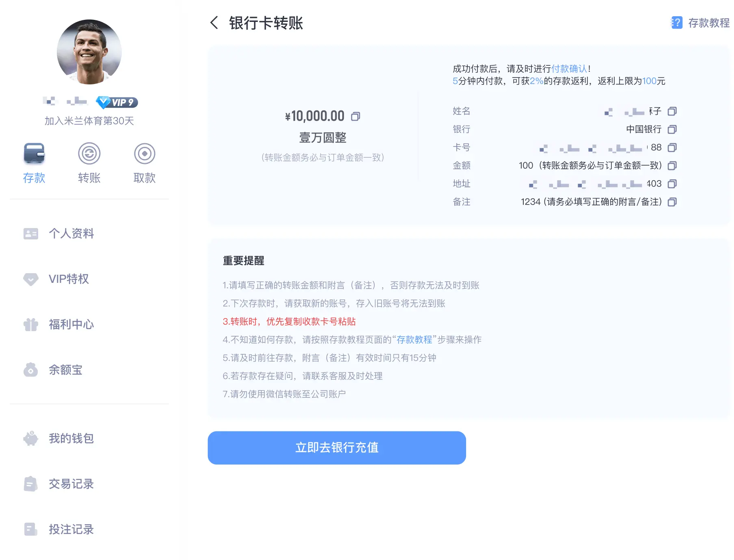Copy the 金额 amount value
Image resolution: width=734 pixels, height=560 pixels.
tap(672, 166)
